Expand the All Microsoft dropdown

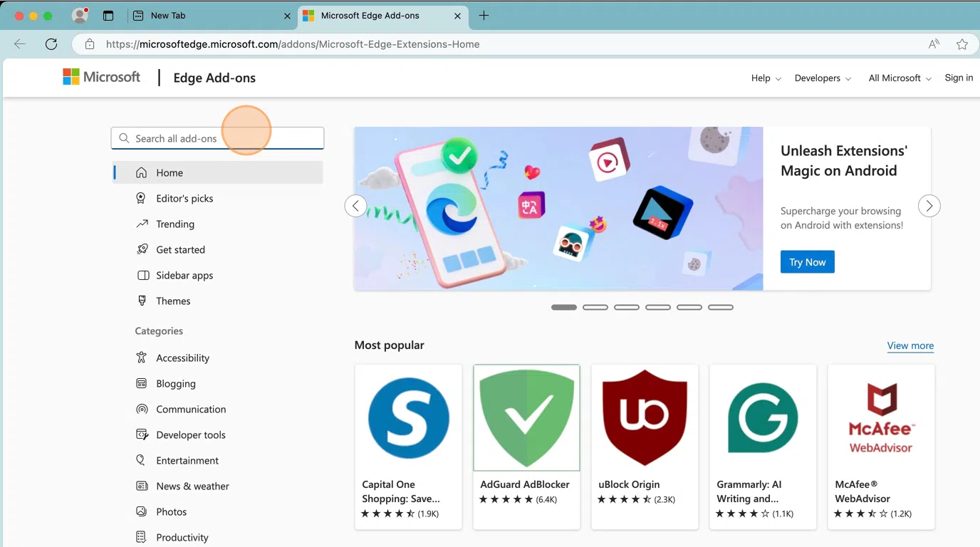pos(900,78)
